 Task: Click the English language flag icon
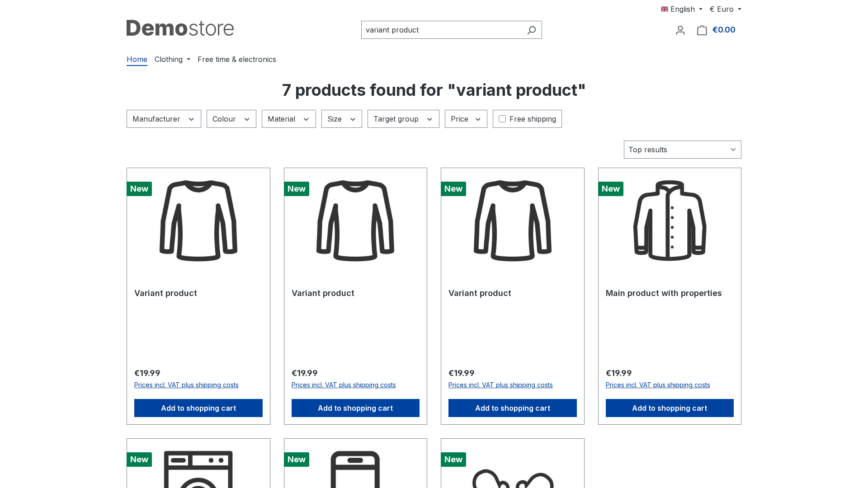pos(665,9)
